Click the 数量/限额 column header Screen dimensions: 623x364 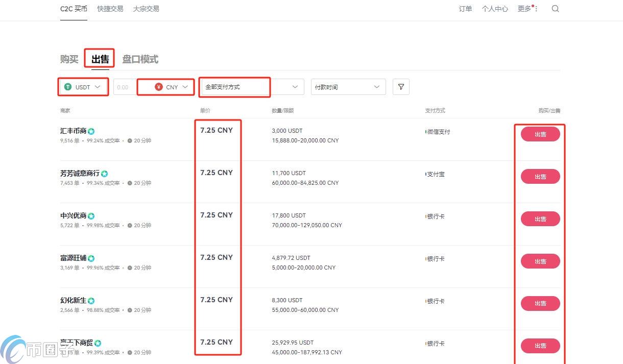(282, 110)
